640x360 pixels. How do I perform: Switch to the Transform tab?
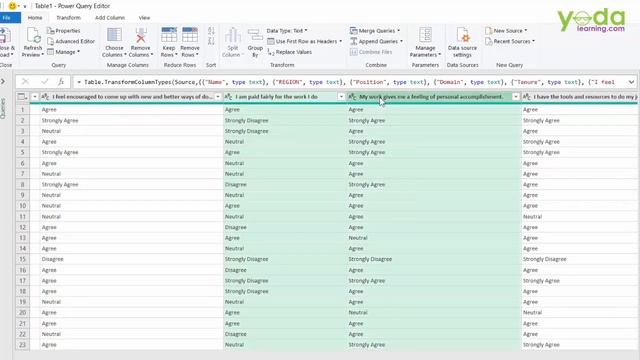[x=68, y=18]
